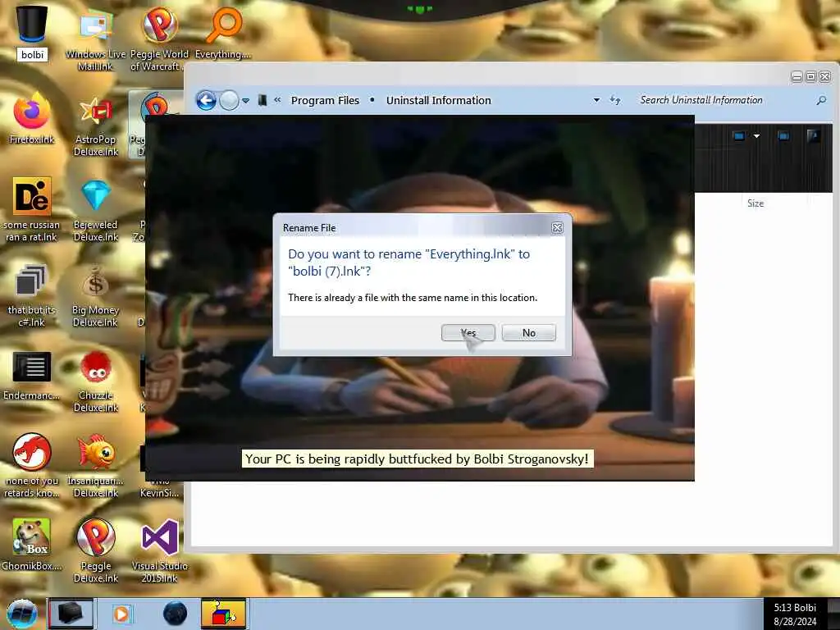Click the Explorer Back arrow button
The height and width of the screenshot is (630, 840).
tap(206, 100)
